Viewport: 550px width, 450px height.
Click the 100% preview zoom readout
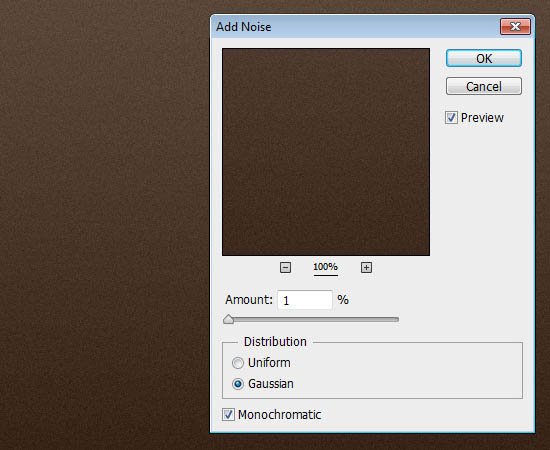326,267
